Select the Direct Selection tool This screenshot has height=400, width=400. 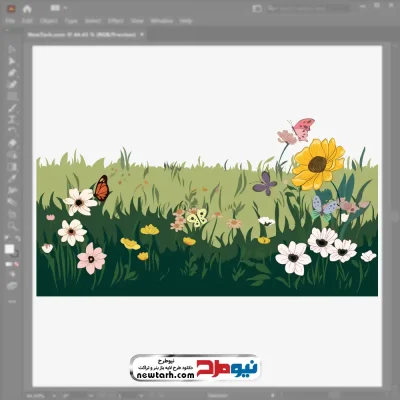[12, 61]
